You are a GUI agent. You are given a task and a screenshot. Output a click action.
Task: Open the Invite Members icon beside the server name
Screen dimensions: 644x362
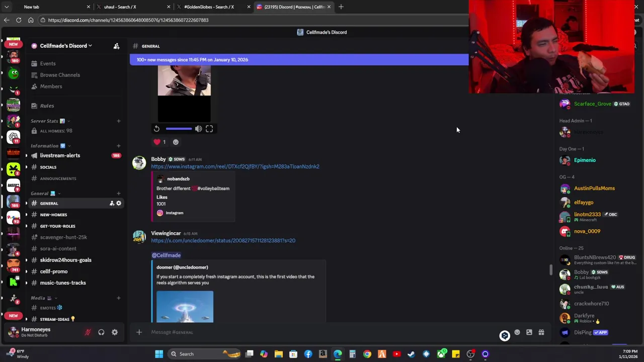click(x=116, y=46)
